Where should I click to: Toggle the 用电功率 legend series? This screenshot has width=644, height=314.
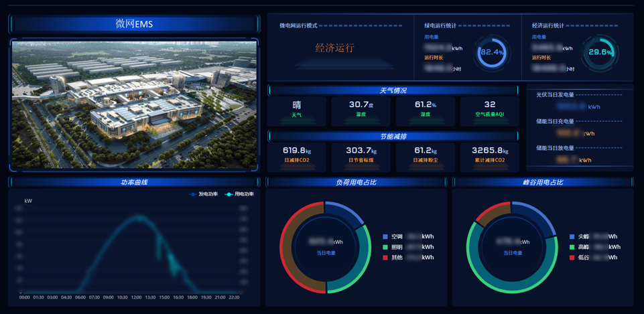pos(239,194)
